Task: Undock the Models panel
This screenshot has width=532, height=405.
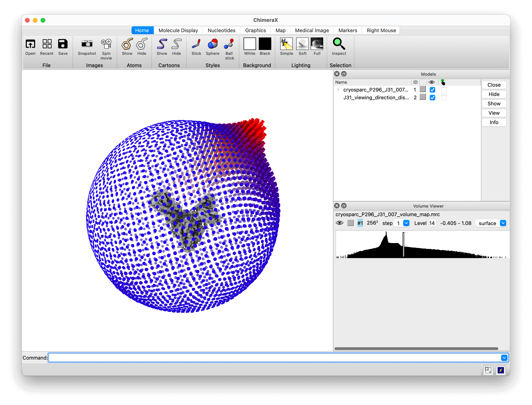Action: pos(344,74)
